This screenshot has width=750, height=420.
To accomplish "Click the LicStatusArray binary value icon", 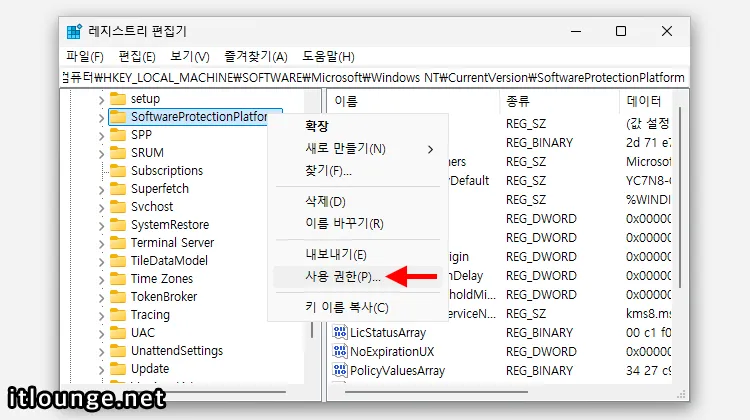I will 340,332.
